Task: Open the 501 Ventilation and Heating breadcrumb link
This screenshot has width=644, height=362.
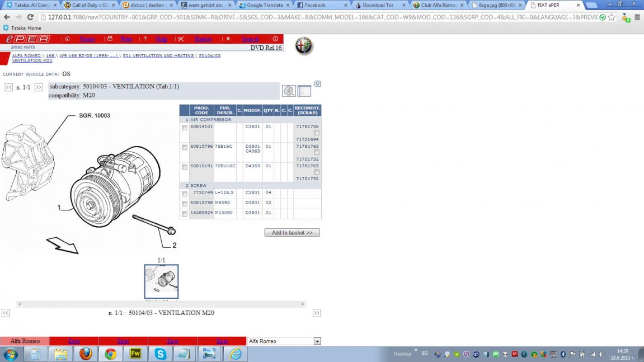Action: (x=158, y=56)
